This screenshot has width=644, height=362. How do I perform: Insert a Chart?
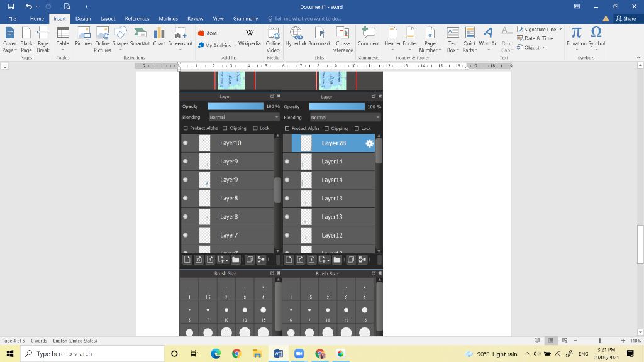point(159,36)
